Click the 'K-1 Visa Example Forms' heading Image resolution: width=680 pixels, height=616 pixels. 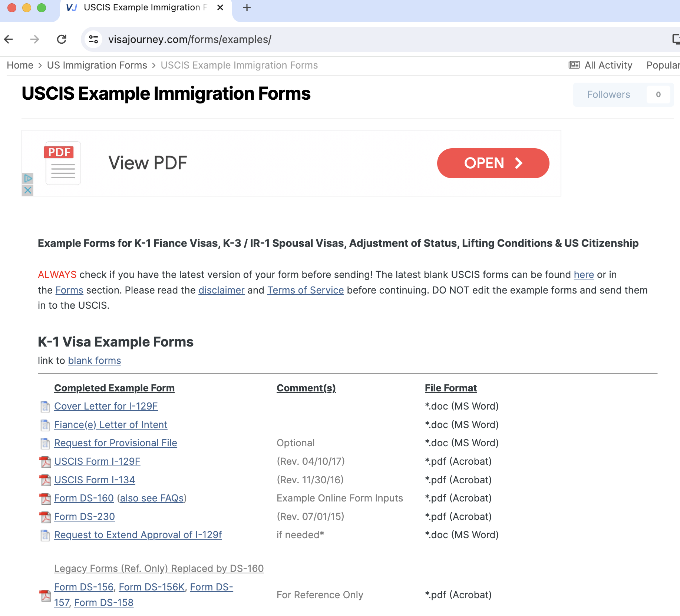click(x=116, y=342)
